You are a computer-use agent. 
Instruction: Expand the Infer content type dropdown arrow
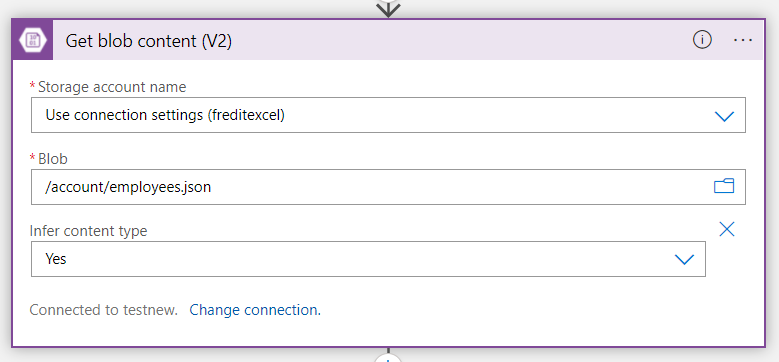point(684,259)
